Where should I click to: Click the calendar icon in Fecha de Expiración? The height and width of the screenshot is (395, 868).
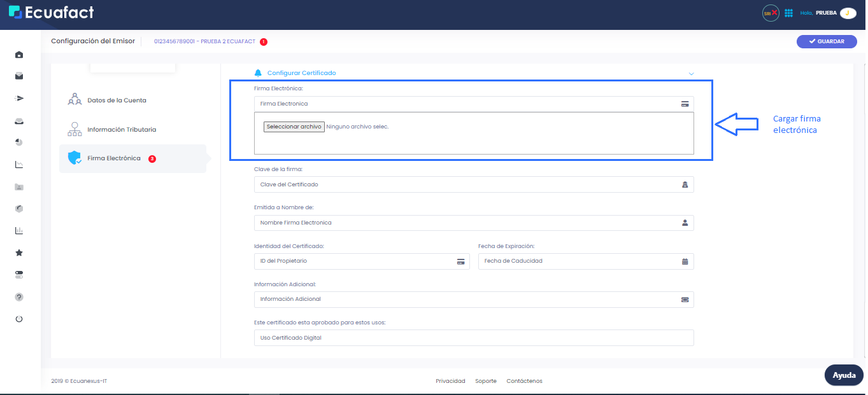click(684, 261)
